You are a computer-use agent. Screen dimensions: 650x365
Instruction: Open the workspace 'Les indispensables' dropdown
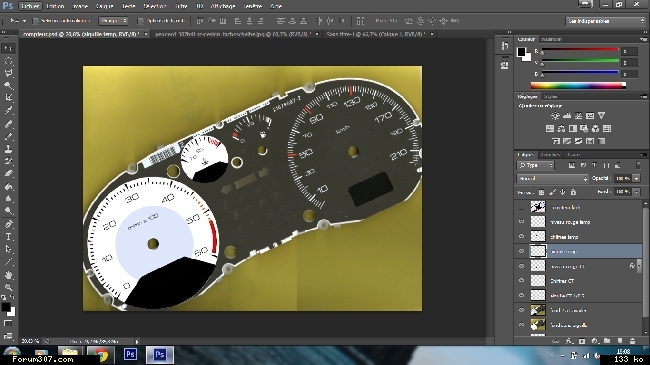(x=606, y=21)
